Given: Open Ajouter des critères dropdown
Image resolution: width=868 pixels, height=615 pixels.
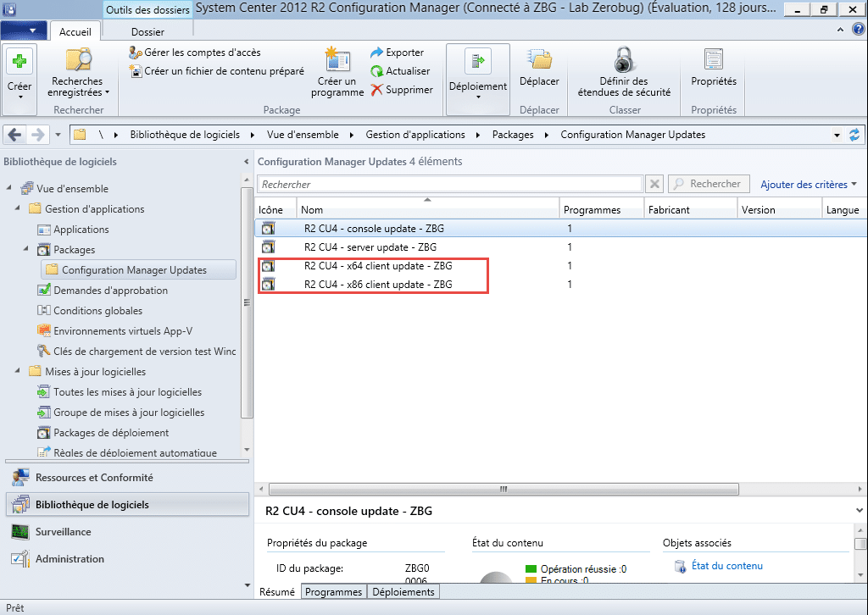Looking at the screenshot, I should point(808,184).
